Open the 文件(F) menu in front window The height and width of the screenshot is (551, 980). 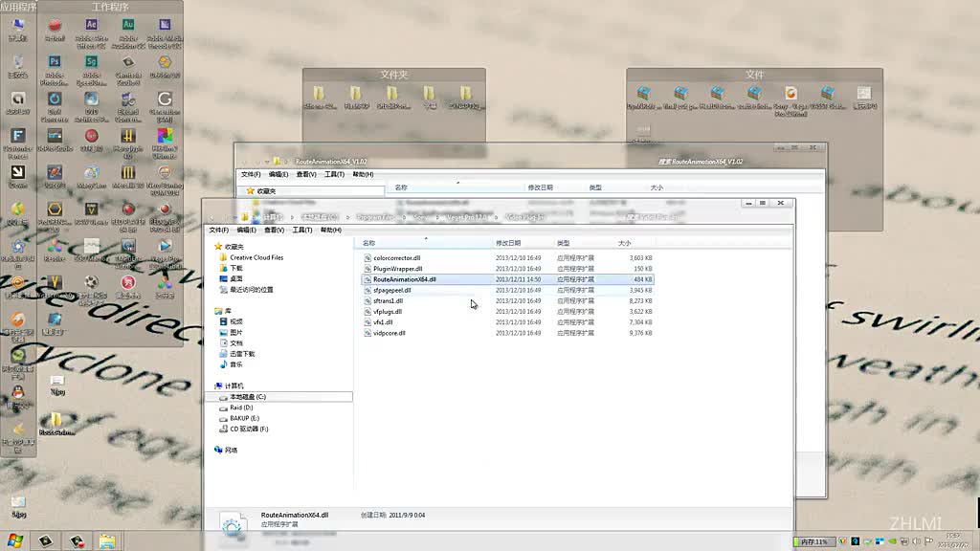coord(219,231)
